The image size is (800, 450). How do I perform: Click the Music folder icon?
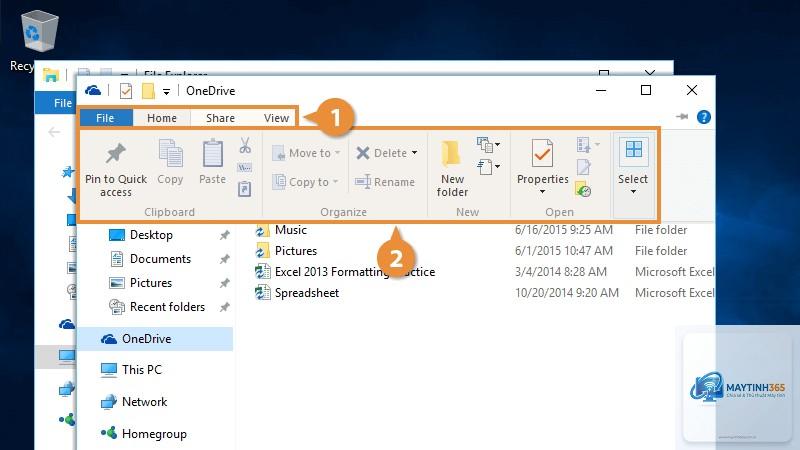pyautogui.click(x=262, y=230)
